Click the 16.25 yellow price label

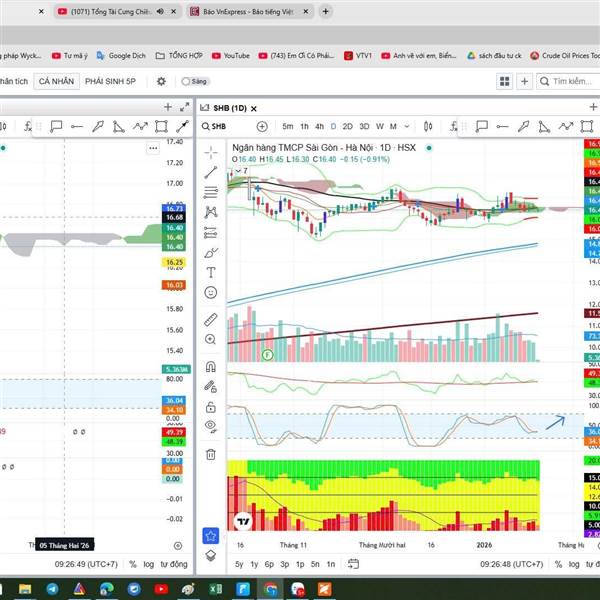pyautogui.click(x=174, y=262)
